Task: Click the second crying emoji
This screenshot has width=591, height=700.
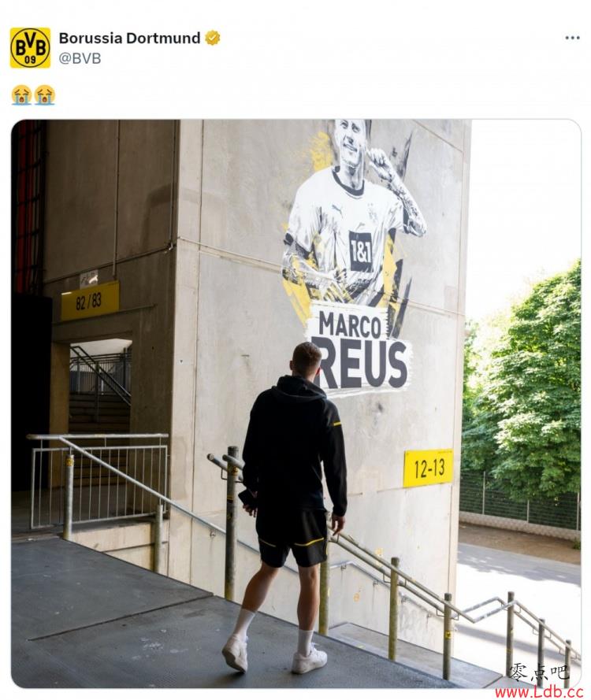Action: coord(45,95)
